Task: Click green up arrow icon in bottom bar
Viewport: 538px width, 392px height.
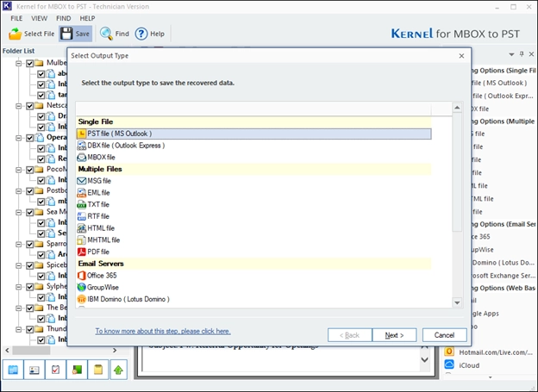Action: click(x=119, y=370)
